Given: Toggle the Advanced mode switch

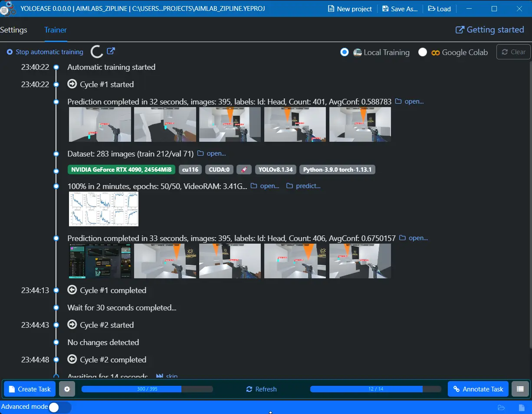Looking at the screenshot, I should [x=59, y=407].
